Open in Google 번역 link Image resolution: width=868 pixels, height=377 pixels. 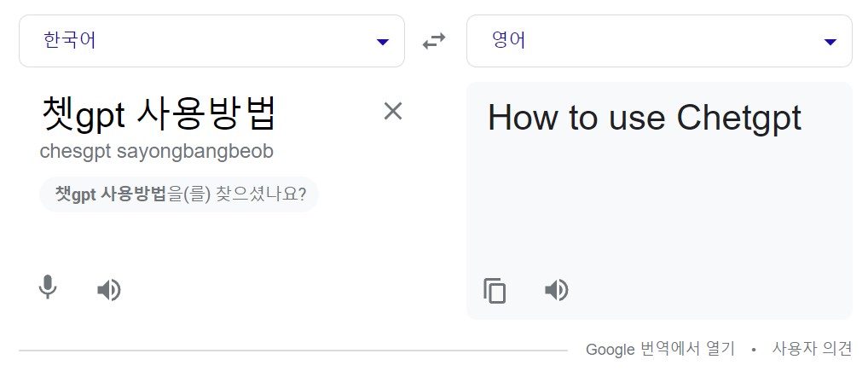(660, 350)
